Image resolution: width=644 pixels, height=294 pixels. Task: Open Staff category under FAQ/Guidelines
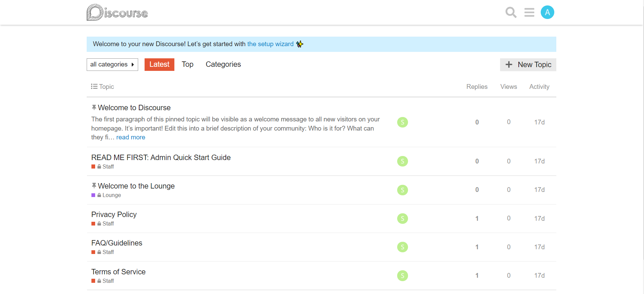pyautogui.click(x=108, y=252)
